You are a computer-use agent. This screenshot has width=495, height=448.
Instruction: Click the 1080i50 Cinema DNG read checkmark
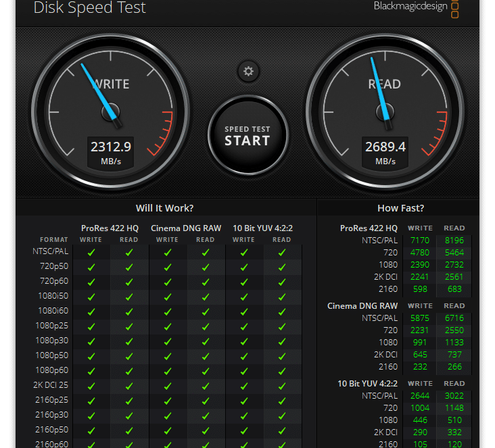pos(206,297)
